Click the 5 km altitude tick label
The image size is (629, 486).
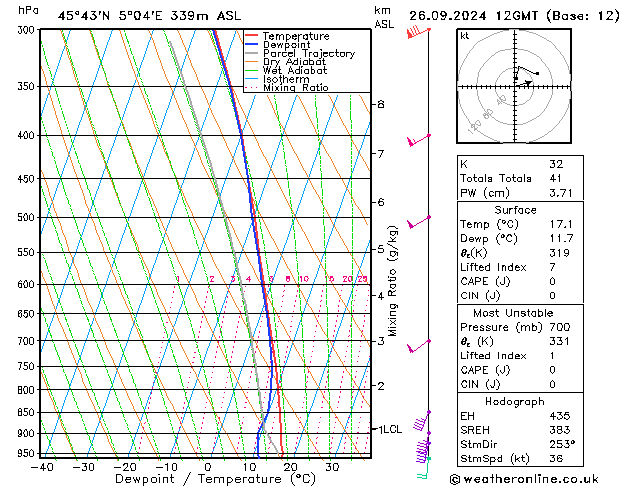click(x=381, y=249)
